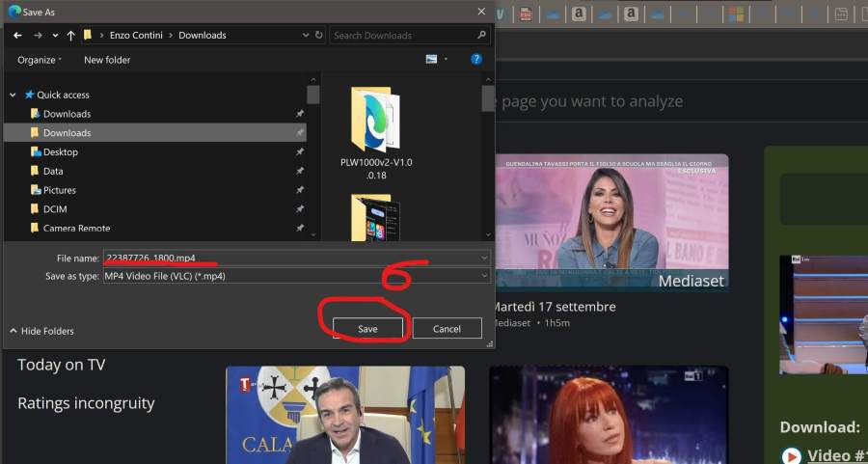Click New folder in the toolbar
This screenshot has height=464, width=868.
[106, 60]
